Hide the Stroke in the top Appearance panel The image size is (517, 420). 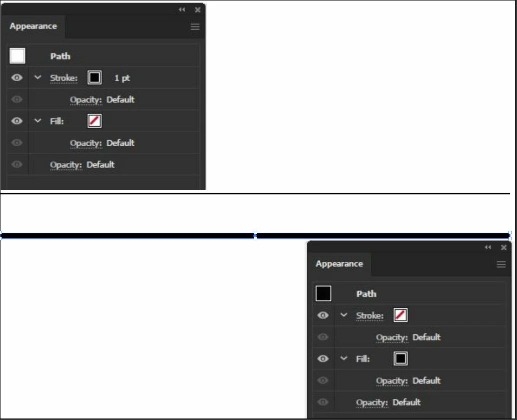coord(17,78)
